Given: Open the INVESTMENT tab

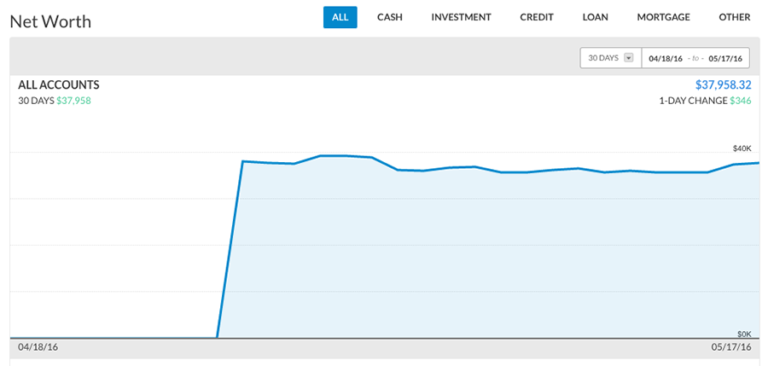Looking at the screenshot, I should (x=461, y=17).
